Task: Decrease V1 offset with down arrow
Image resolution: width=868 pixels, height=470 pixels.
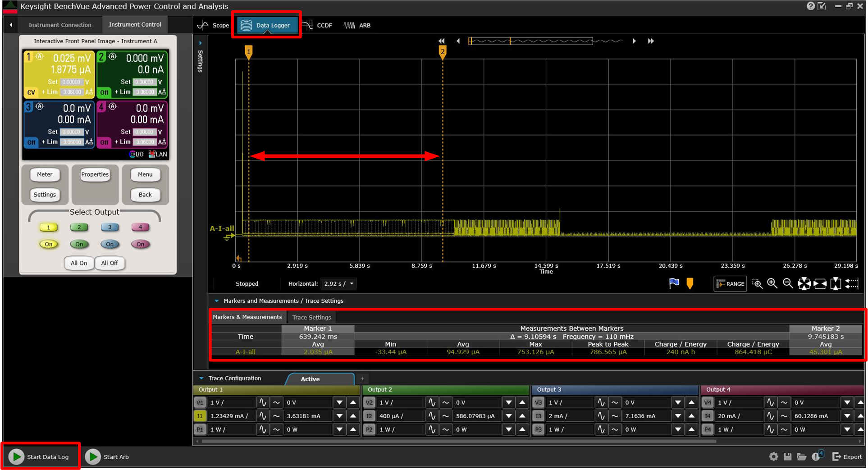Action: pos(340,402)
